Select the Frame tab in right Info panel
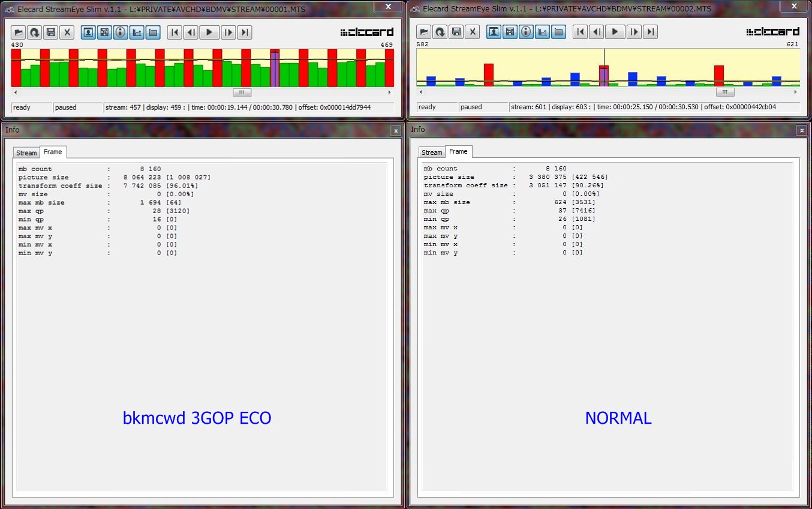The width and height of the screenshot is (812, 509). (458, 152)
